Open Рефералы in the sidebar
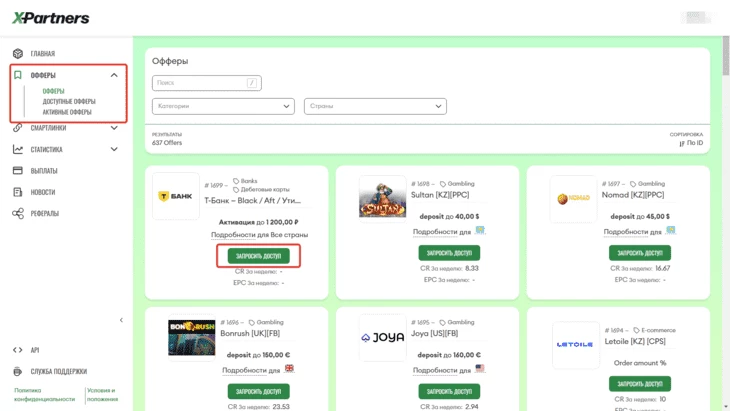Viewport: 730px width, 411px height. [45, 214]
